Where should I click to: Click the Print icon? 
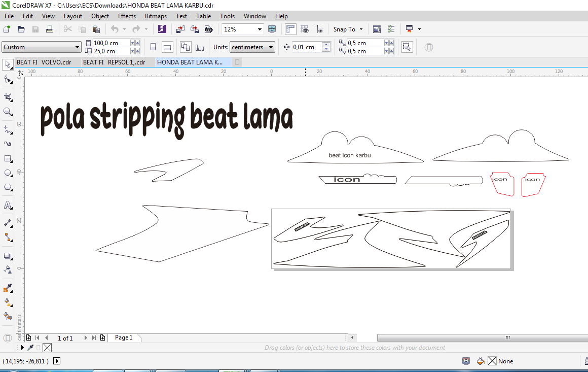coord(50,29)
